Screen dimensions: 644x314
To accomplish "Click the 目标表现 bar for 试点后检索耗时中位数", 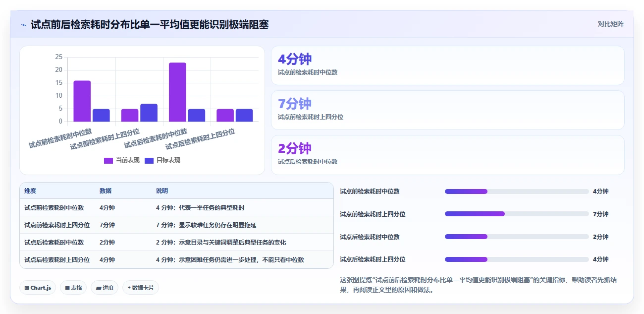I will tap(196, 115).
